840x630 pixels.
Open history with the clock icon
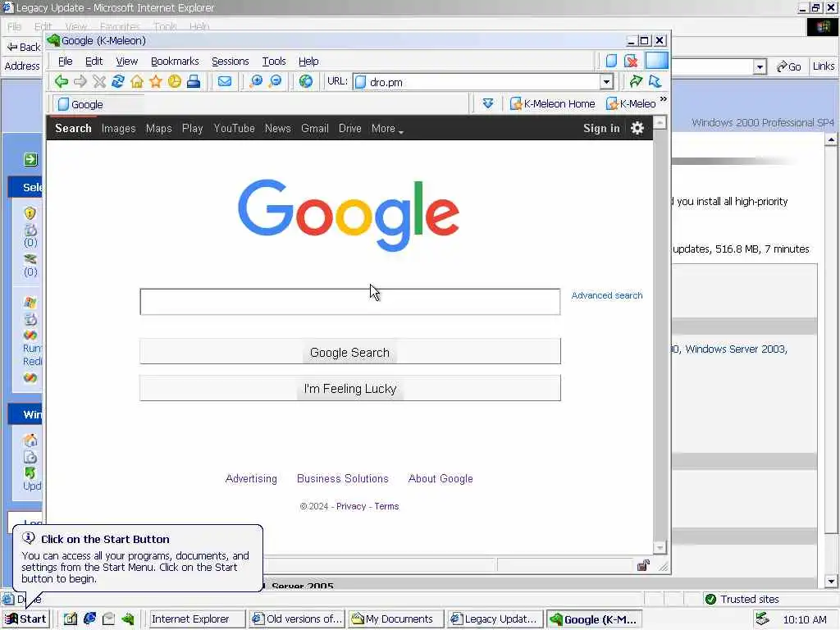(x=175, y=81)
